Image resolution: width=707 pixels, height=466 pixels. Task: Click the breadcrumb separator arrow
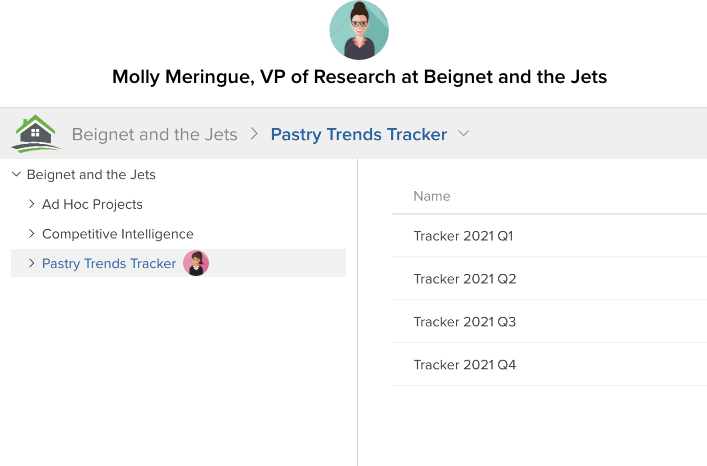254,133
